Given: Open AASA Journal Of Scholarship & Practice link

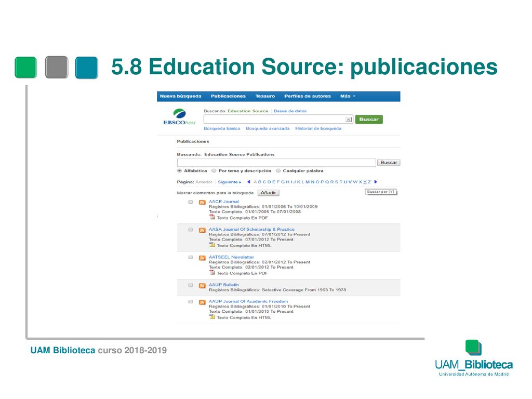Looking at the screenshot, I should 251,229.
